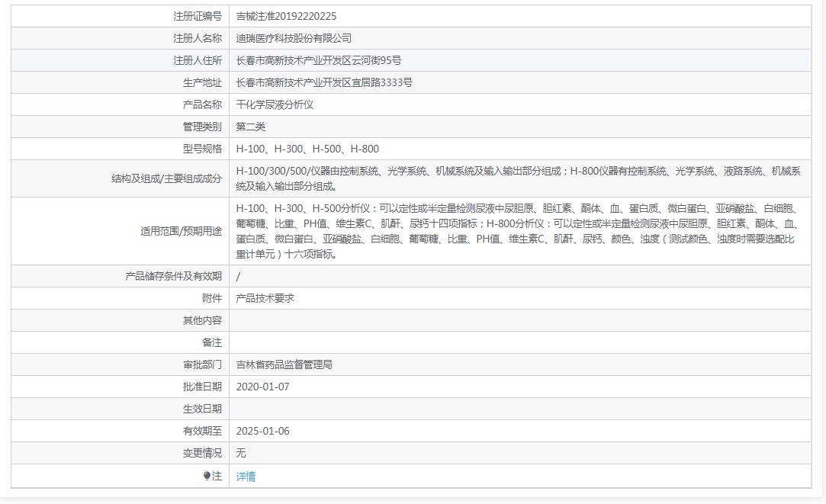The image size is (826, 504).
Task: Click the 管理类别 label
Action: tap(202, 127)
